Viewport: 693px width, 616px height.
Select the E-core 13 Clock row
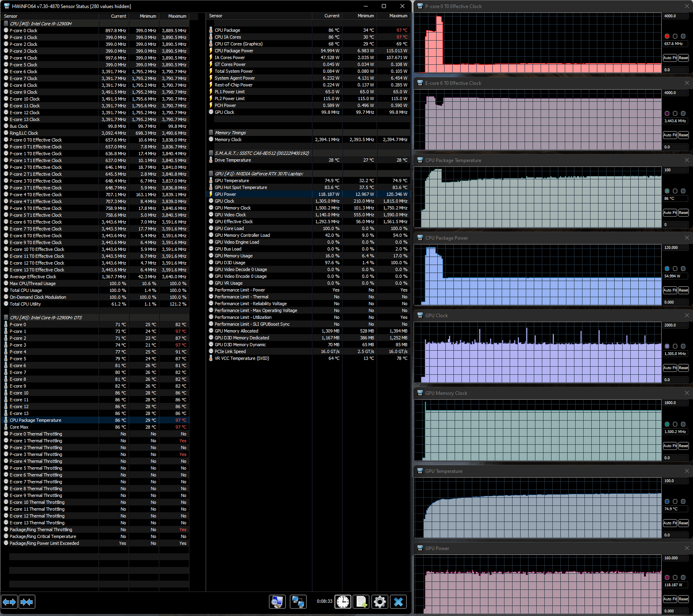[96, 119]
